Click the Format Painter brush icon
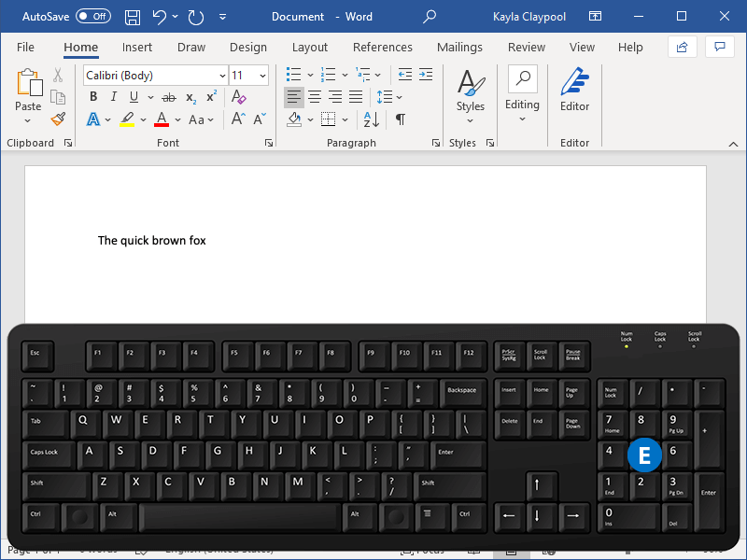Image resolution: width=747 pixels, height=560 pixels. [x=58, y=119]
